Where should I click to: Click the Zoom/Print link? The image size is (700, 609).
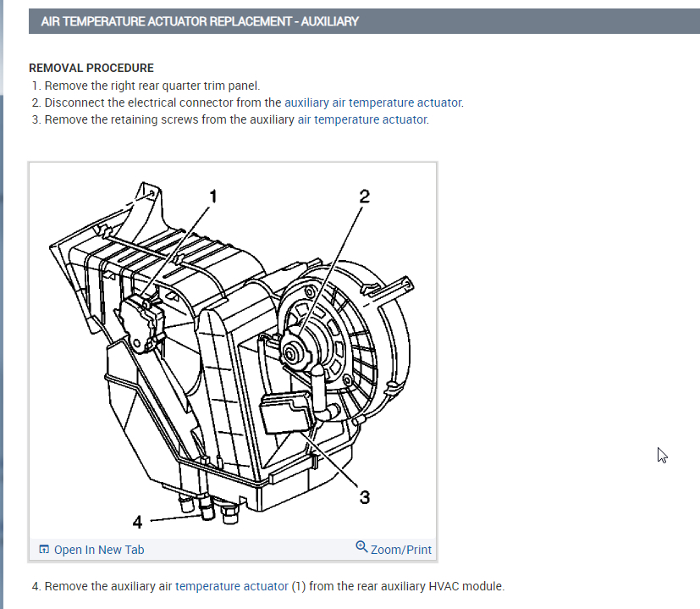coord(400,550)
